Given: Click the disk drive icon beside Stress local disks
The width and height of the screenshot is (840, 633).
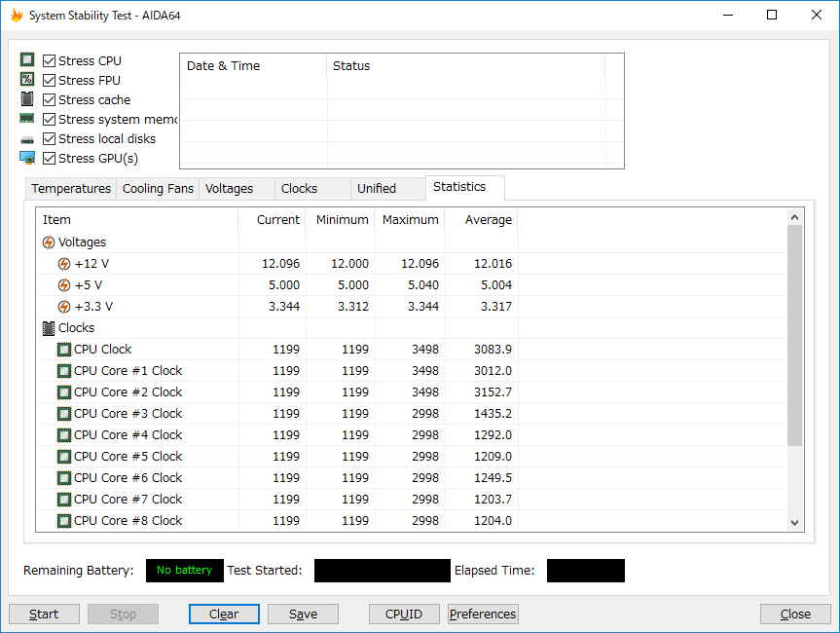Looking at the screenshot, I should [27, 140].
